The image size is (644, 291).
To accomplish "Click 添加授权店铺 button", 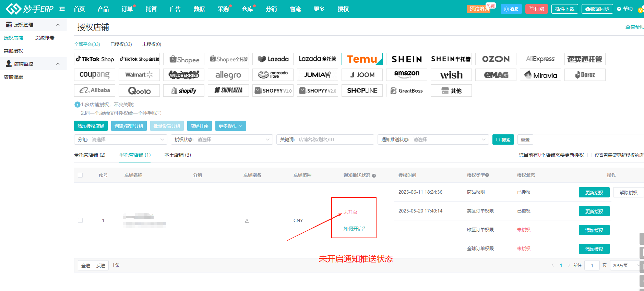I will point(91,126).
